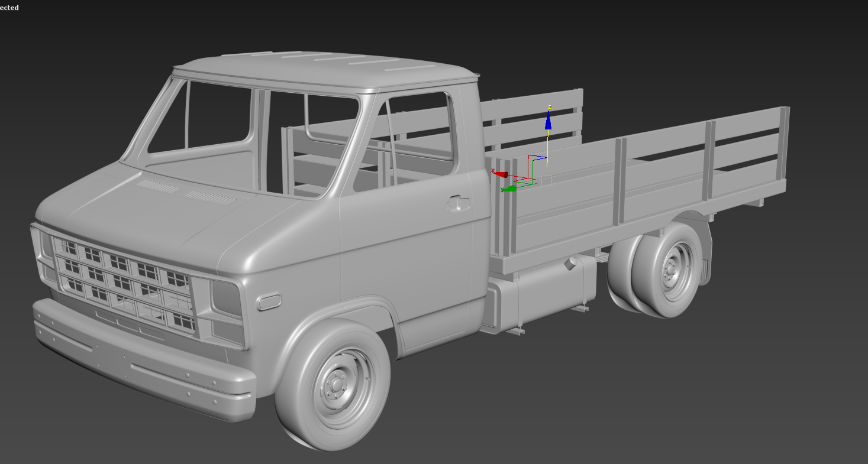Grab the blue Z-axis gizmo arrow
The width and height of the screenshot is (868, 464).
(548, 121)
